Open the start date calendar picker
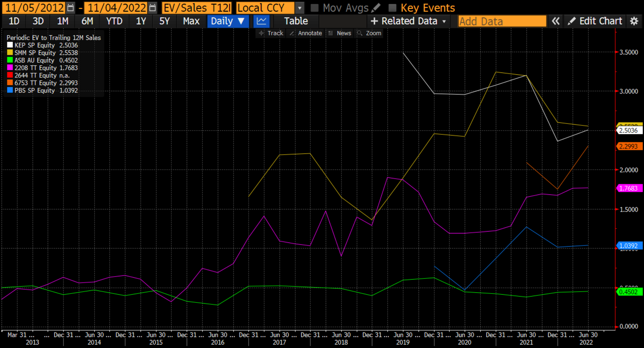Viewport: 644px width, 348px height. (71, 7)
